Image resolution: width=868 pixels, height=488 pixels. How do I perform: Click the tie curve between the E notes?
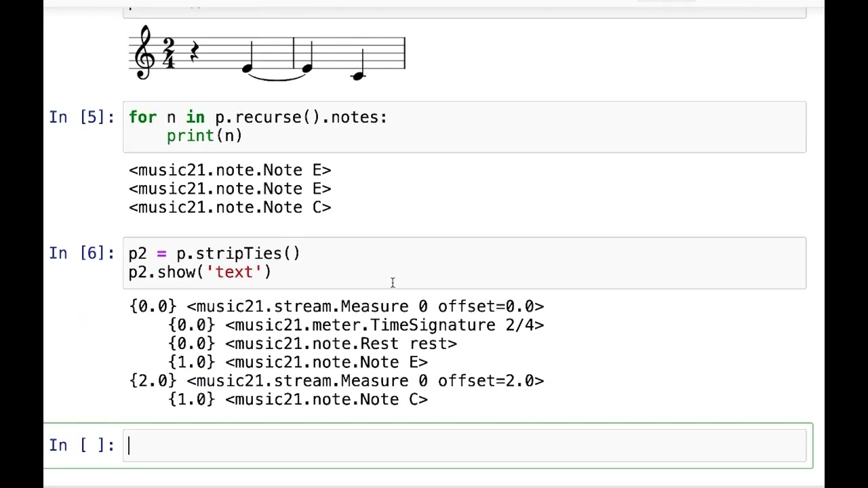(277, 78)
